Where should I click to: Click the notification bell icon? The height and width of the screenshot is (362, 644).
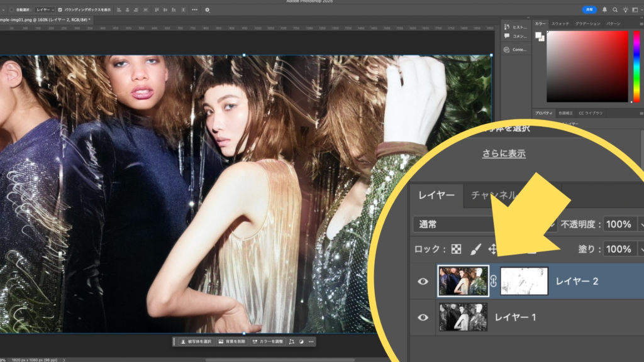click(x=604, y=10)
